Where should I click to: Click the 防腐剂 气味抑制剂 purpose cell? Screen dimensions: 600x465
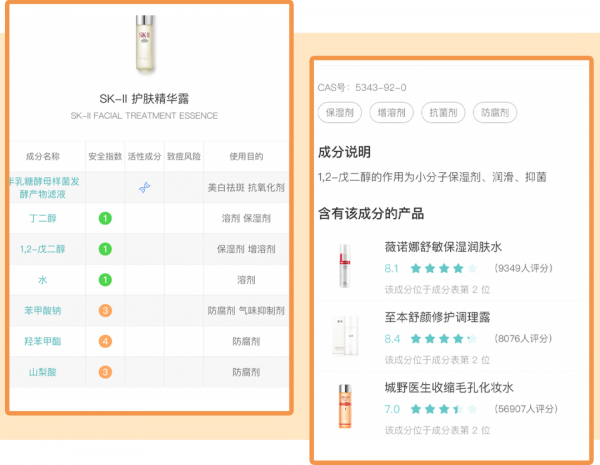246,310
